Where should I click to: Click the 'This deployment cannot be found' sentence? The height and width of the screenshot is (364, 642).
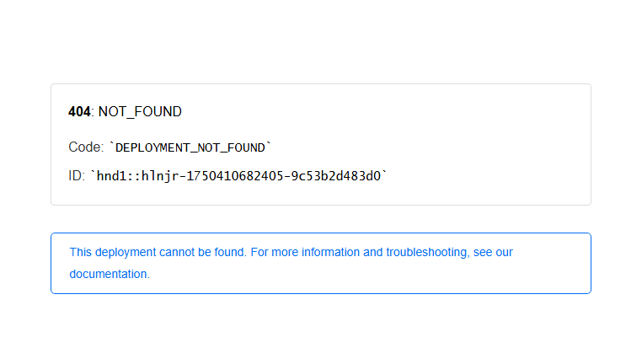tap(158, 252)
